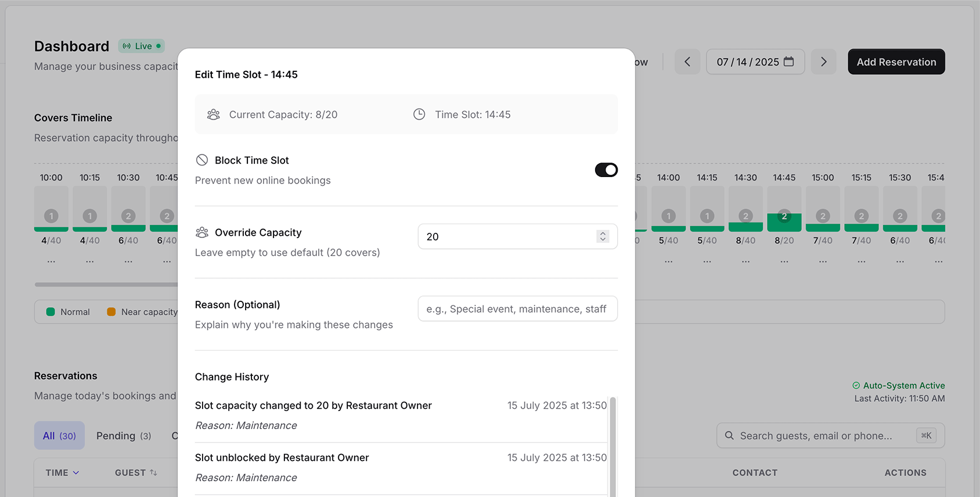Open the ellipsis menu under 15:30 slot
Viewport: 980px width, 497px height.
900,262
